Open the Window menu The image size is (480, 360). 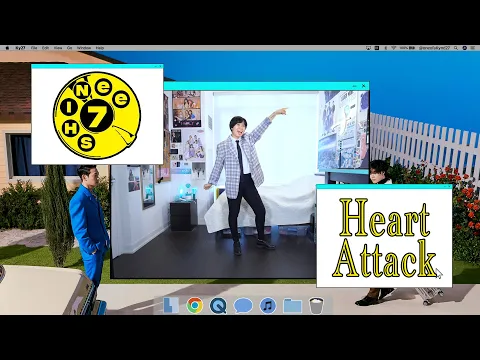[x=84, y=48]
